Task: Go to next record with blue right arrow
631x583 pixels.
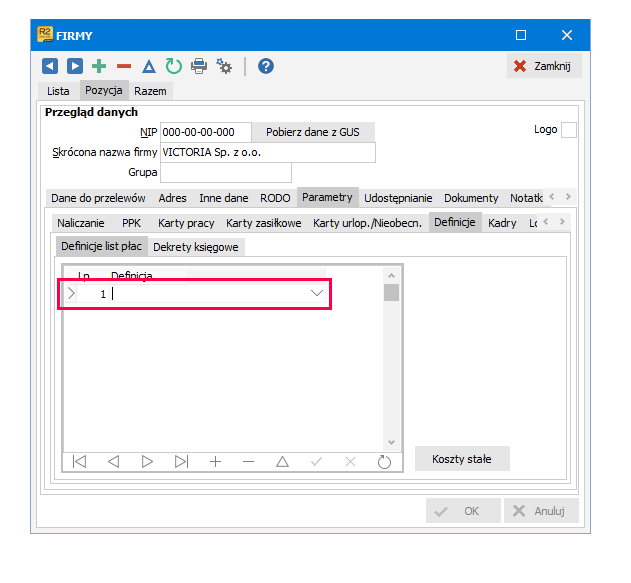Action: (x=75, y=66)
